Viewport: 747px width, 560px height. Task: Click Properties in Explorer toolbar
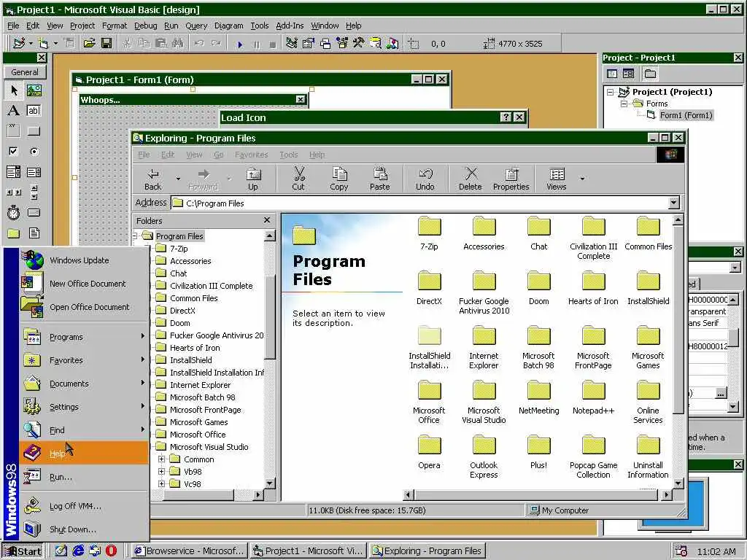pyautogui.click(x=511, y=179)
